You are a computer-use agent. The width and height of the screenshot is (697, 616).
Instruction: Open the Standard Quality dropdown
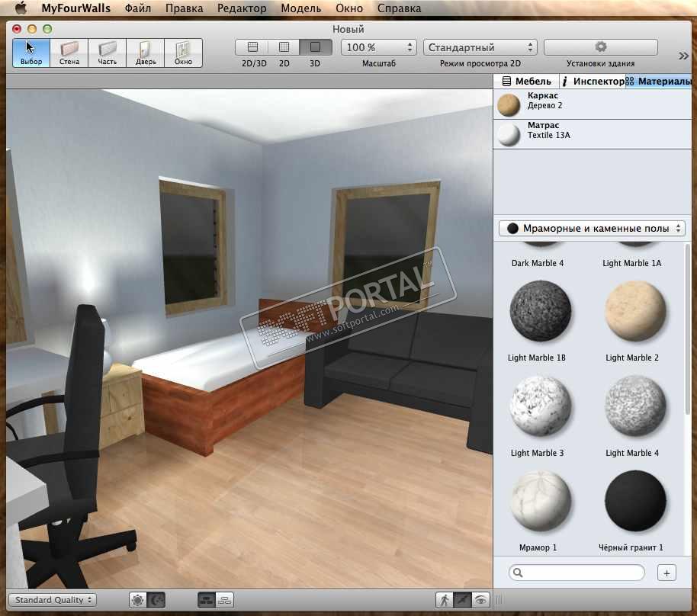pyautogui.click(x=53, y=600)
